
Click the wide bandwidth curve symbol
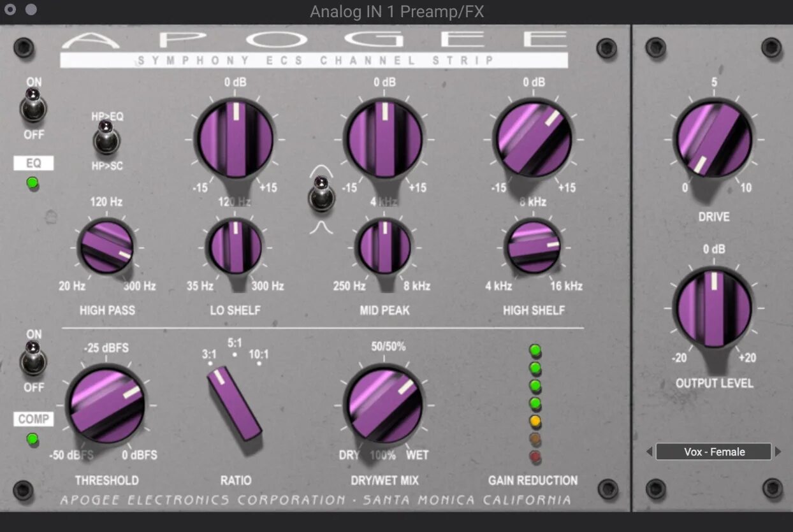(x=321, y=171)
